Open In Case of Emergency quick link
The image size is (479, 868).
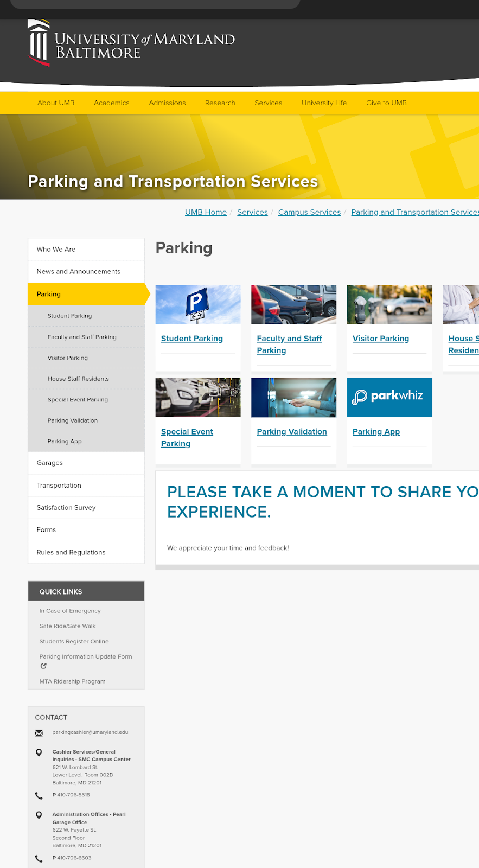(70, 611)
